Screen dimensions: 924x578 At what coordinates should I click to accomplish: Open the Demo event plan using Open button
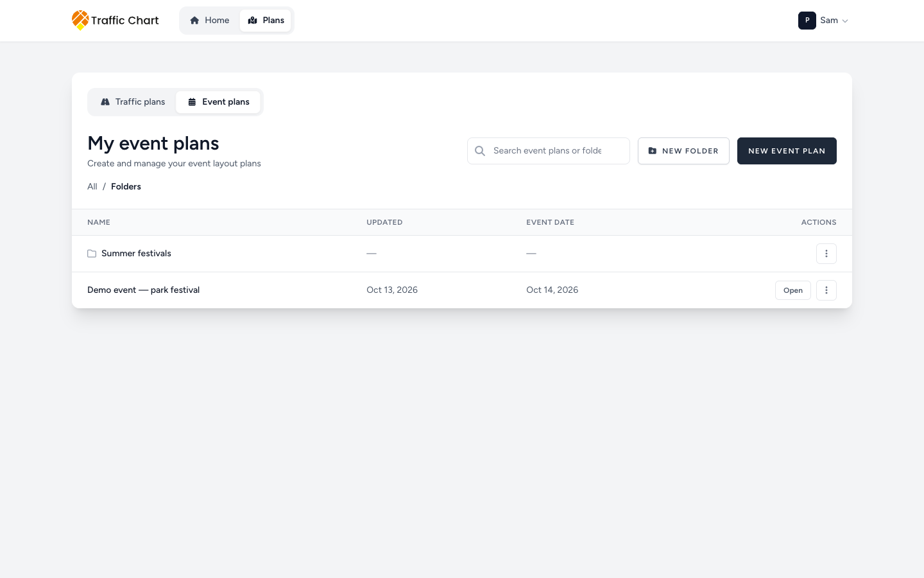click(793, 290)
